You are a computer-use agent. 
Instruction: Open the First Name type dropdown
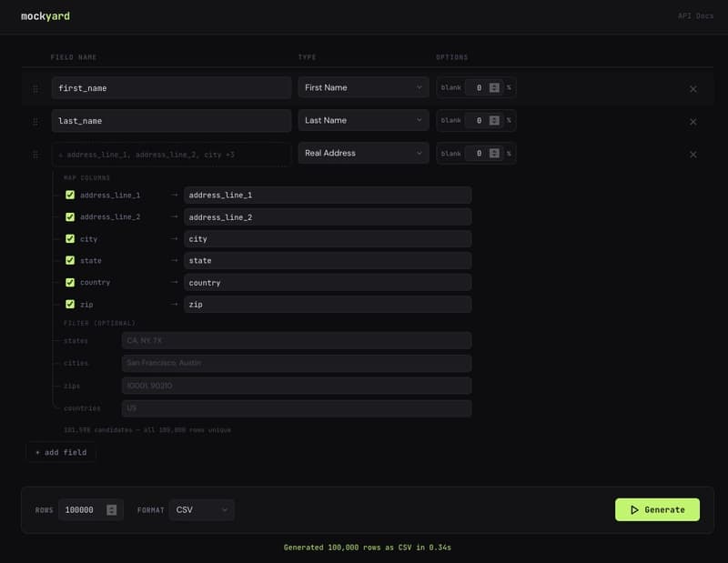pyautogui.click(x=363, y=87)
